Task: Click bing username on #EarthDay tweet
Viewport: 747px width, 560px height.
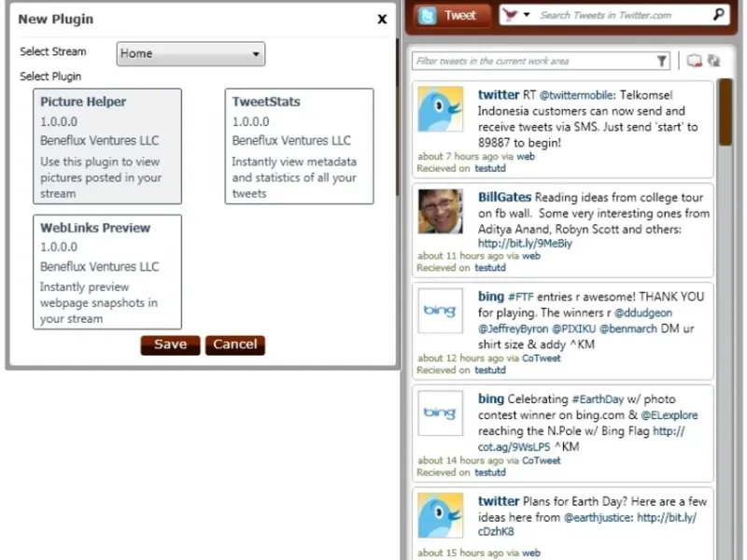Action: coord(491,399)
